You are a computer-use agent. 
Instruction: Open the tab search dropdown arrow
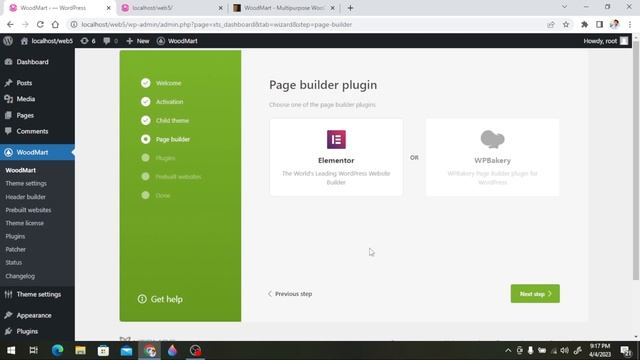(x=564, y=7)
